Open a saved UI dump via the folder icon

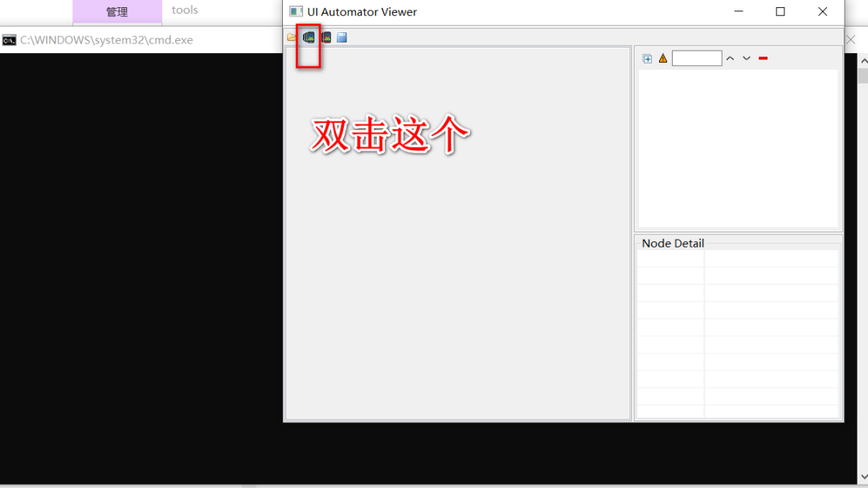coord(291,37)
